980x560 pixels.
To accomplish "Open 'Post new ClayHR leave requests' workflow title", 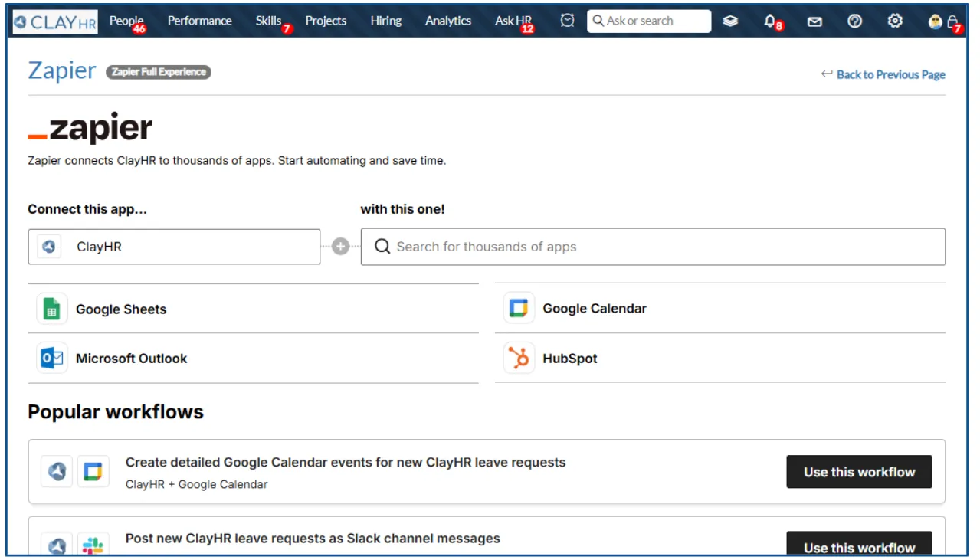I will pos(313,539).
